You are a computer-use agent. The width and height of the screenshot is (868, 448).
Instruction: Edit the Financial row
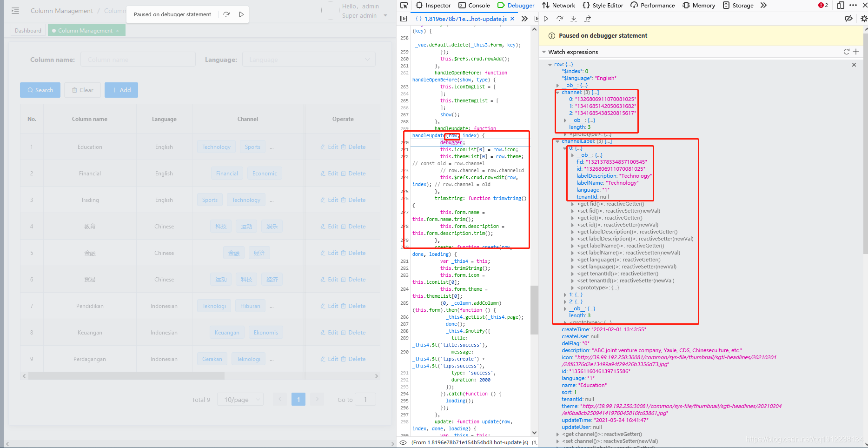[x=329, y=174]
